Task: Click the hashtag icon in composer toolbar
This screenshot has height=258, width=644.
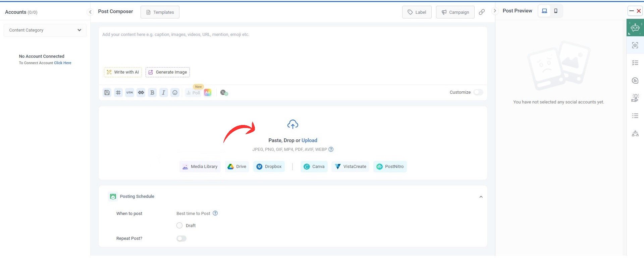Action: pyautogui.click(x=118, y=93)
